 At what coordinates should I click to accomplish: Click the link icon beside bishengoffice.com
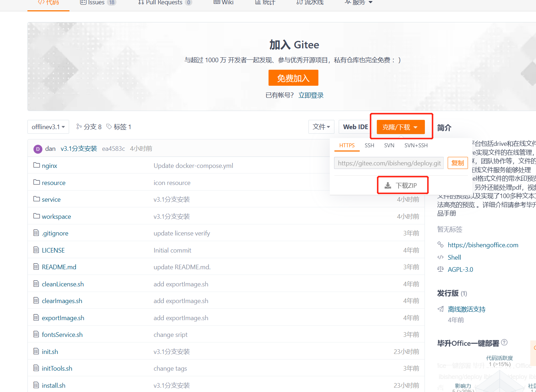point(441,245)
